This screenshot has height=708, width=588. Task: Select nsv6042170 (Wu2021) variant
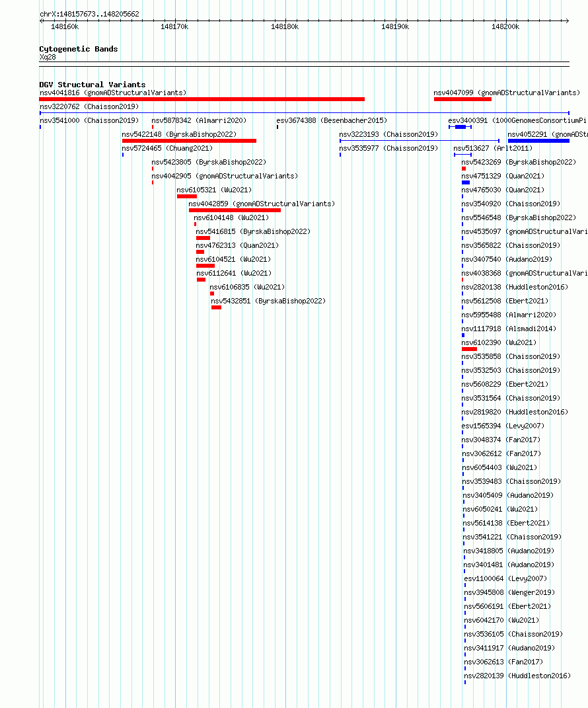[x=502, y=620]
